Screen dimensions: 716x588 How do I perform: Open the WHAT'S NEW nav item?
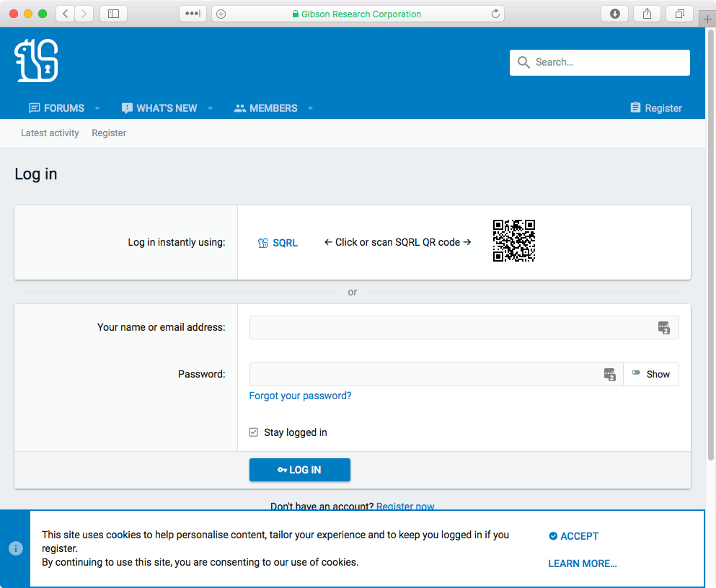[x=159, y=108]
